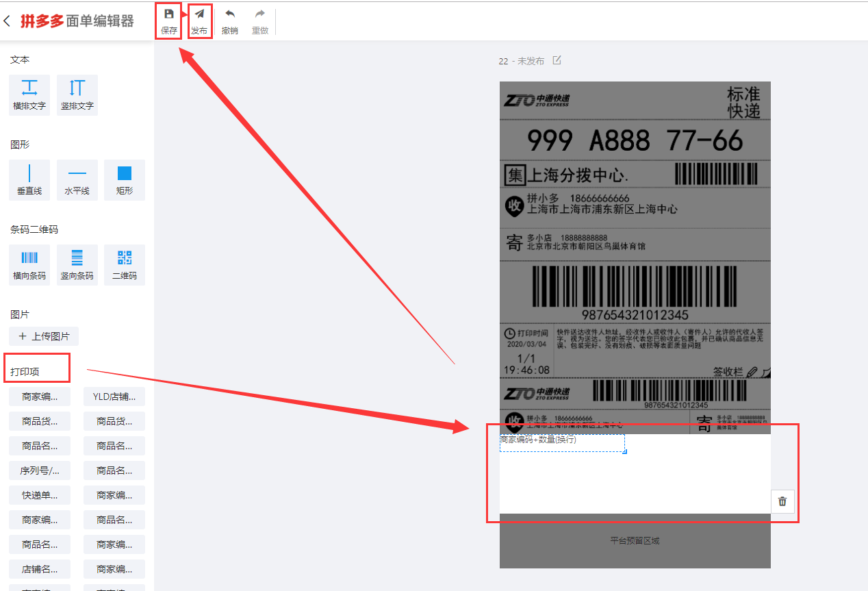Image resolution: width=868 pixels, height=591 pixels.
Task: Add vertical text with 竖排文字
Action: [77, 95]
